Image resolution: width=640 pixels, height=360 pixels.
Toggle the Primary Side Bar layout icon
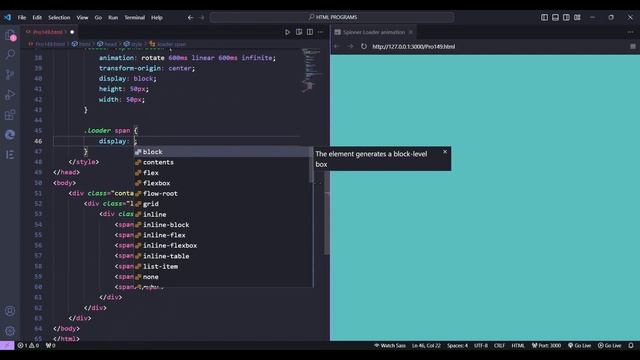[x=544, y=18]
